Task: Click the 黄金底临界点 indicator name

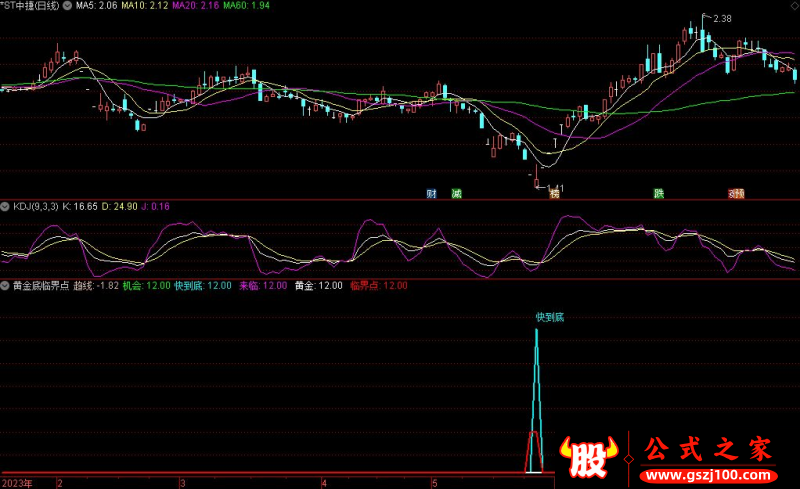Action: pos(41,286)
